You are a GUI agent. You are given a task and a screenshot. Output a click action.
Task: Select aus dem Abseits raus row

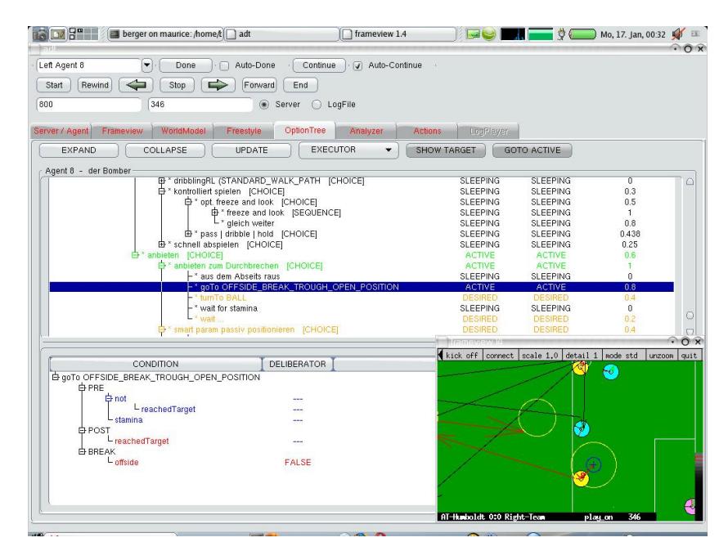(x=362, y=276)
